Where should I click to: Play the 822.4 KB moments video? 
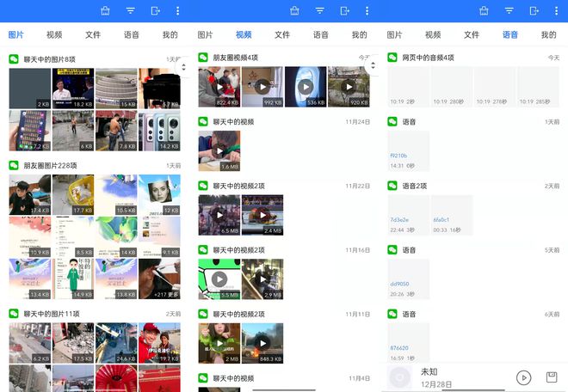[x=219, y=87]
